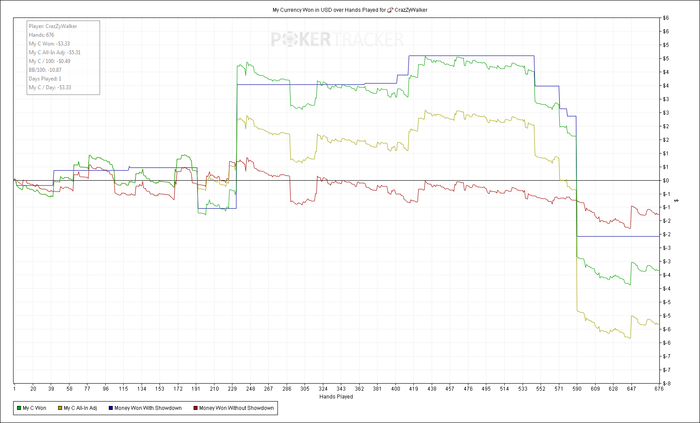
Task: Click 'My C Won: -$3.33' in stats box
Action: click(49, 44)
